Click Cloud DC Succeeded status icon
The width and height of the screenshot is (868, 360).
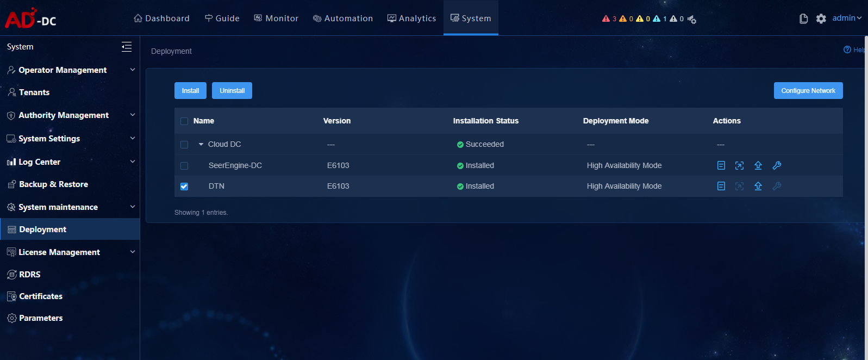click(x=460, y=145)
